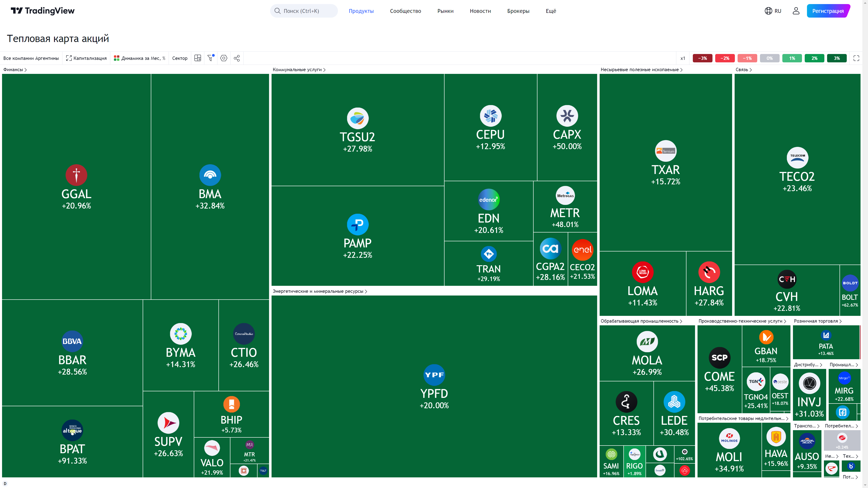
Task: Expand 'Энергетические и минеральные ресурсы' sector
Action: (x=320, y=291)
